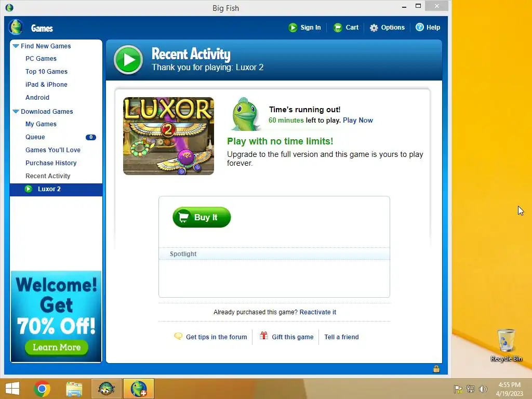532x399 pixels.
Task: Click the Help question mark icon
Action: pyautogui.click(x=420, y=27)
